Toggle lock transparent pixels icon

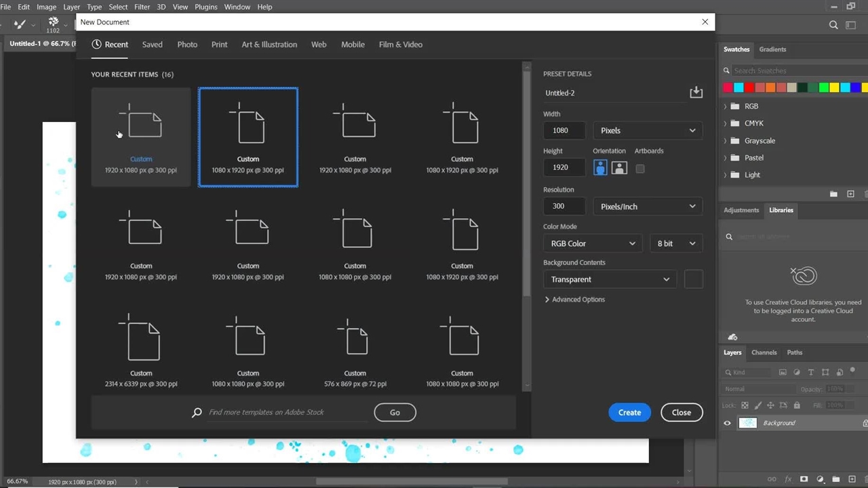pyautogui.click(x=745, y=405)
